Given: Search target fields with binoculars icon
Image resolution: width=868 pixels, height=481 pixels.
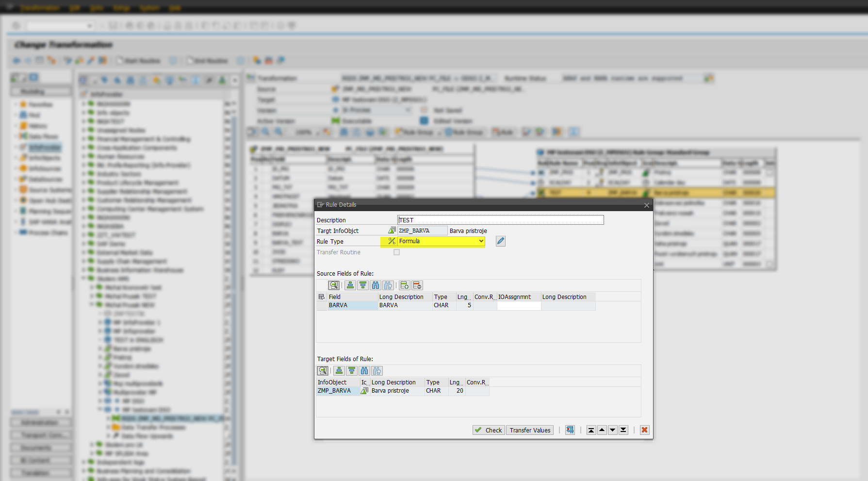Looking at the screenshot, I should tap(364, 370).
